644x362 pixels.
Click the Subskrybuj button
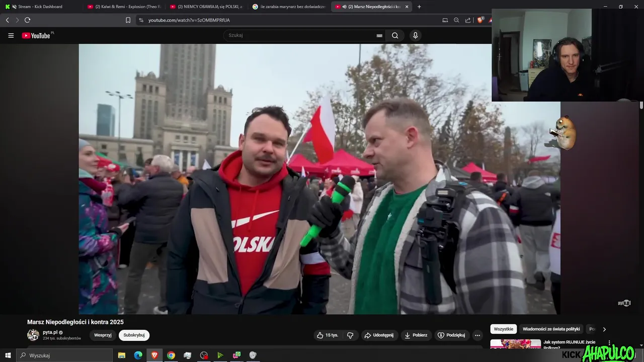tap(134, 335)
